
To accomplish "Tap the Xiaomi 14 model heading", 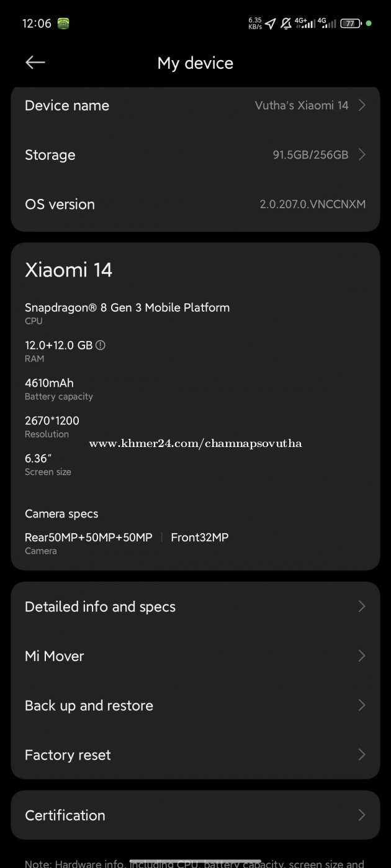I will click(x=68, y=270).
